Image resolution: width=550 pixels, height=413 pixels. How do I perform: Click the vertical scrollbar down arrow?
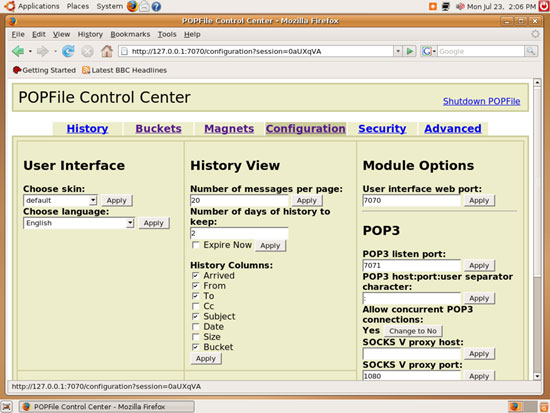pyautogui.click(x=537, y=376)
